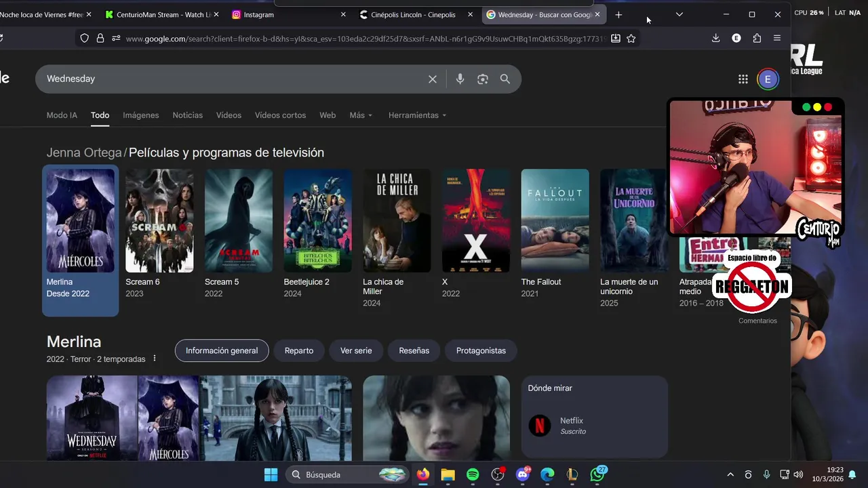Image resolution: width=868 pixels, height=488 pixels.
Task: Select the Merlina poster card
Action: coord(80,240)
